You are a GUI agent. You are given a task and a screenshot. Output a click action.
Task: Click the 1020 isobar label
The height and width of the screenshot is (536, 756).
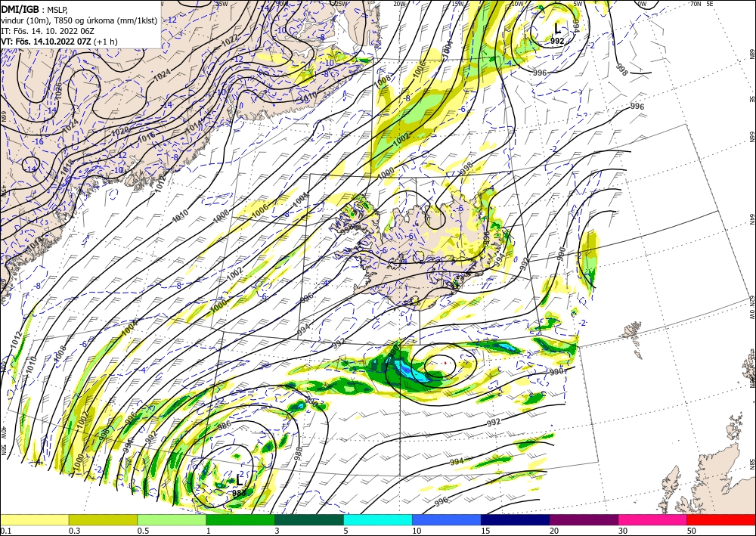120,131
